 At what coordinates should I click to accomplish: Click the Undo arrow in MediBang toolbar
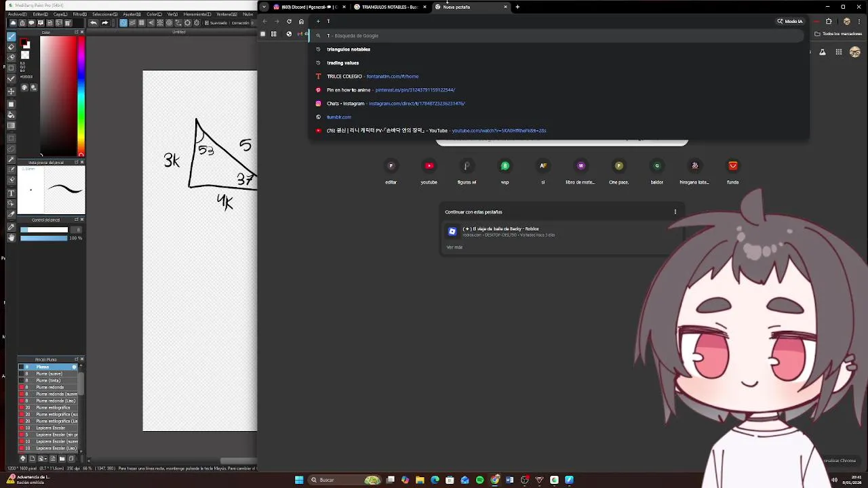(x=94, y=23)
